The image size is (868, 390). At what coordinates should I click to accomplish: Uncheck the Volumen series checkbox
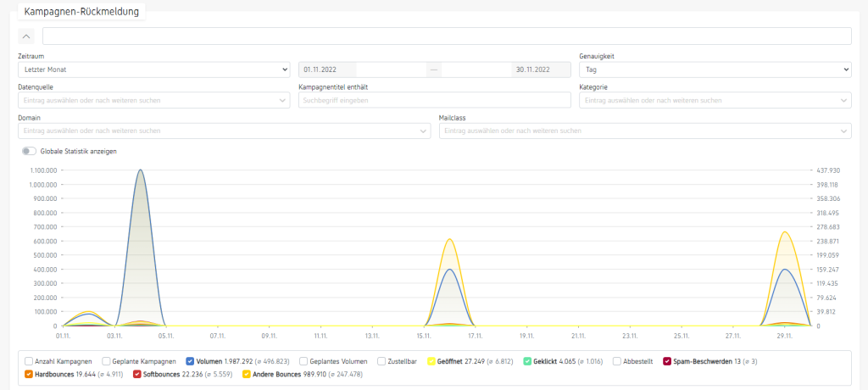tap(189, 361)
